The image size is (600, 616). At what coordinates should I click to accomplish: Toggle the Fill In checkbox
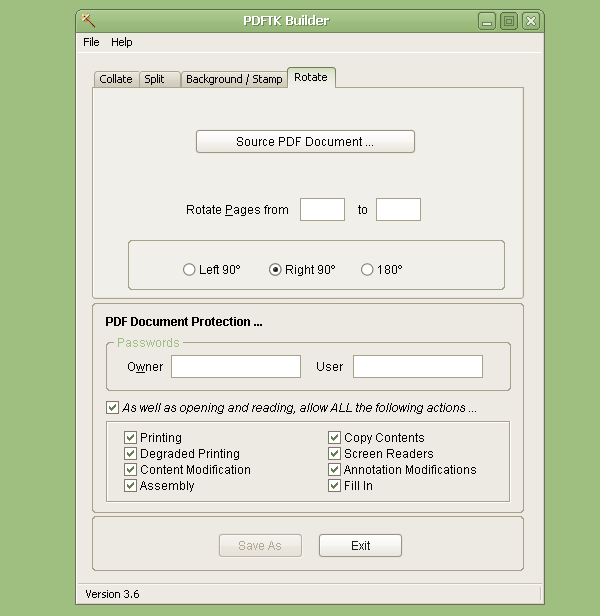334,486
